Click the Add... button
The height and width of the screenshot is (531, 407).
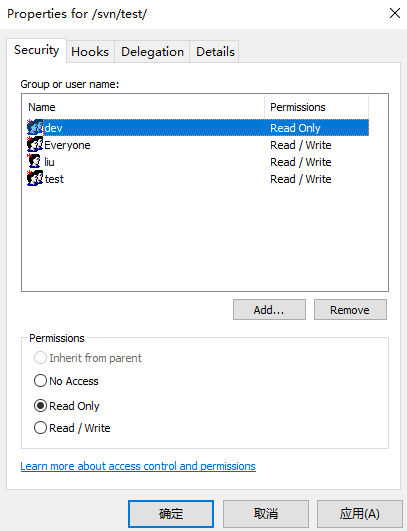[269, 310]
